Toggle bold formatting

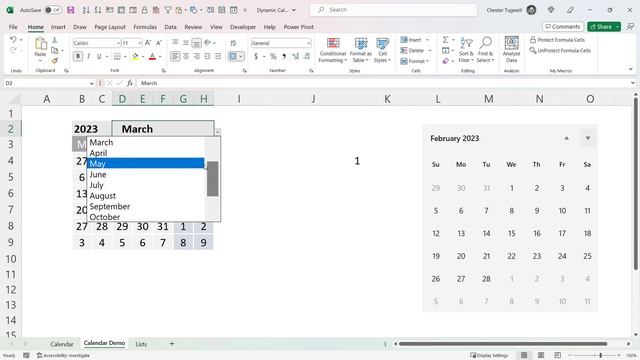click(x=78, y=56)
